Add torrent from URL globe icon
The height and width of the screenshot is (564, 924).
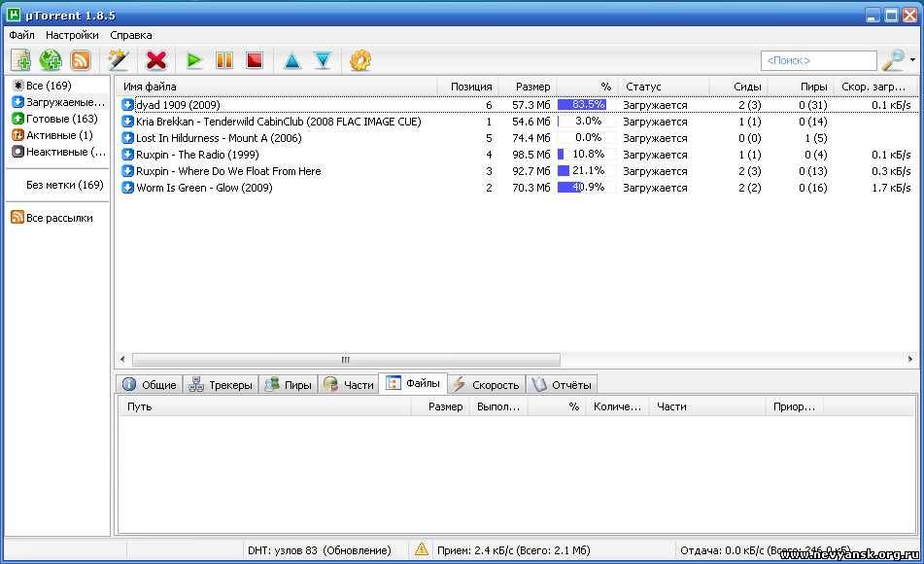[x=51, y=60]
